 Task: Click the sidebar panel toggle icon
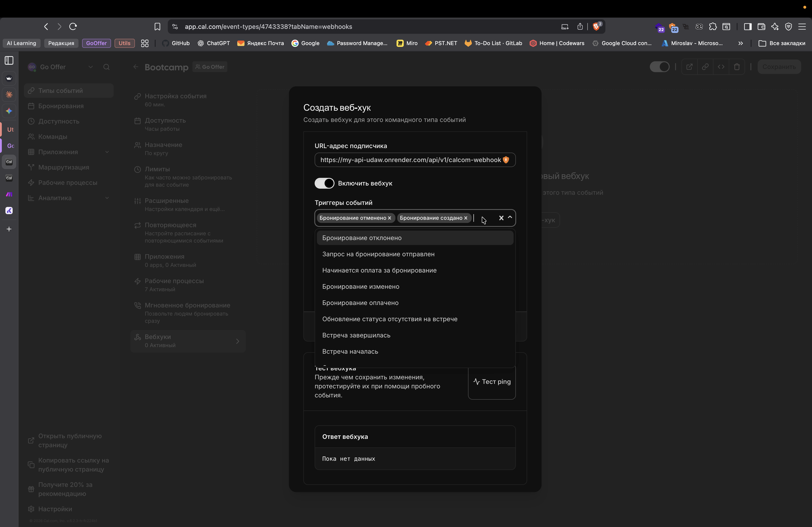pos(747,27)
